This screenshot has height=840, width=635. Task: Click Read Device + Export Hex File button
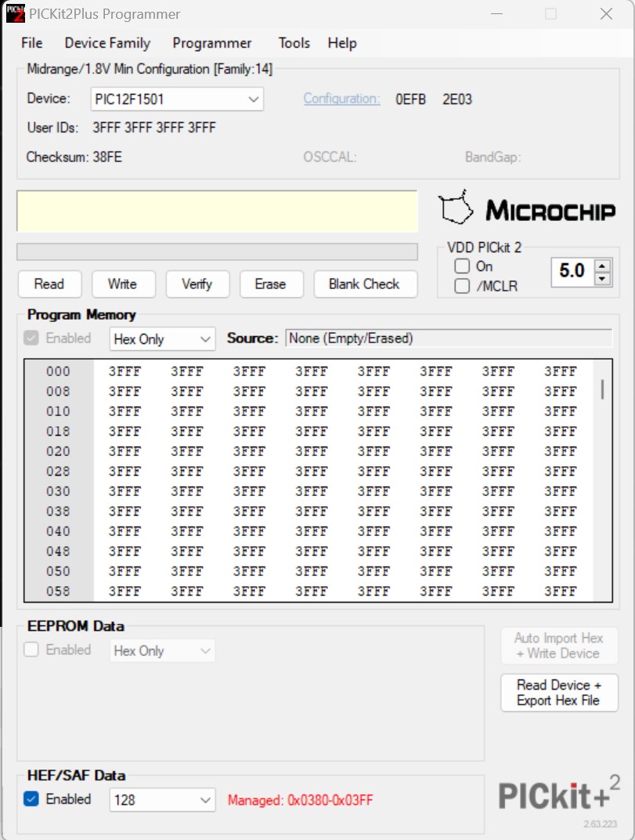coord(559,693)
